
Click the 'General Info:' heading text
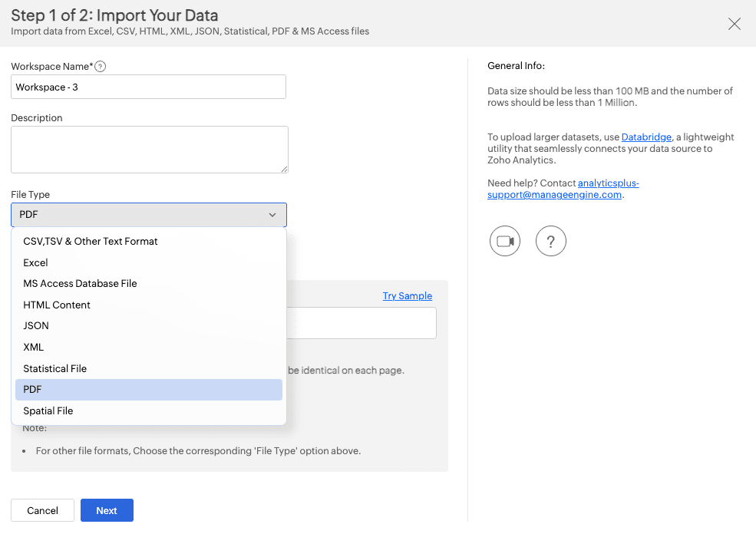517,66
